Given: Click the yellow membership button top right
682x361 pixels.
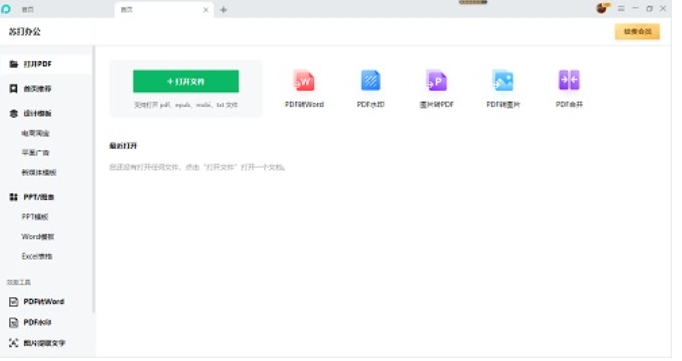Looking at the screenshot, I should tap(637, 32).
